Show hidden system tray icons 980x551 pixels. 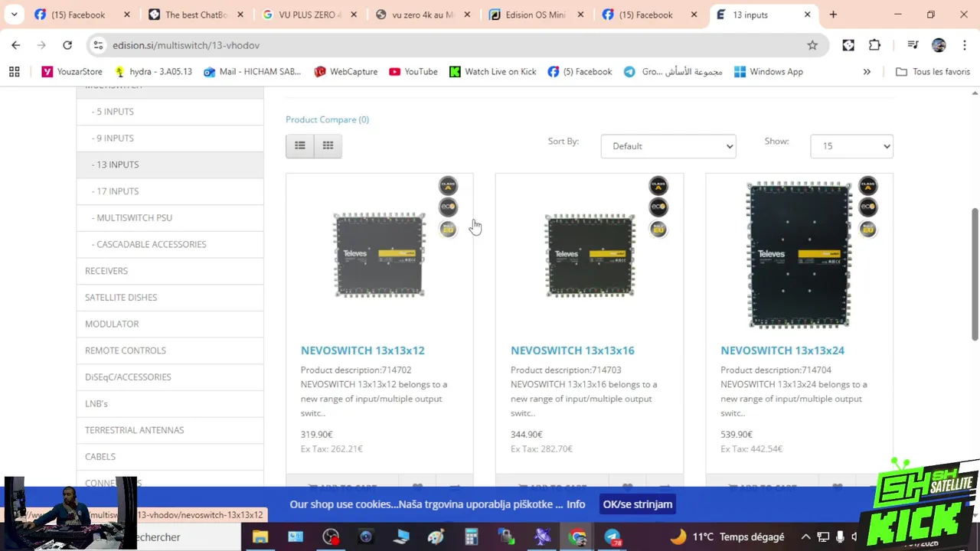pos(805,537)
